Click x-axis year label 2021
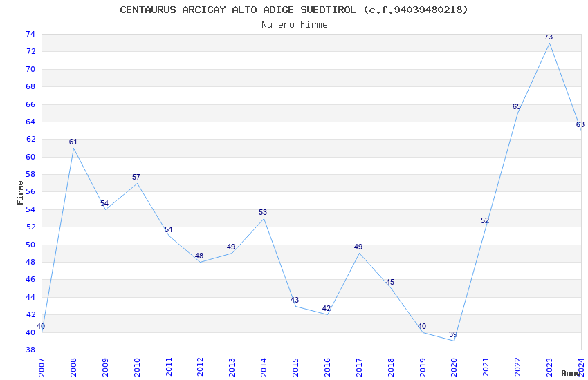The width and height of the screenshot is (588, 380). [486, 368]
